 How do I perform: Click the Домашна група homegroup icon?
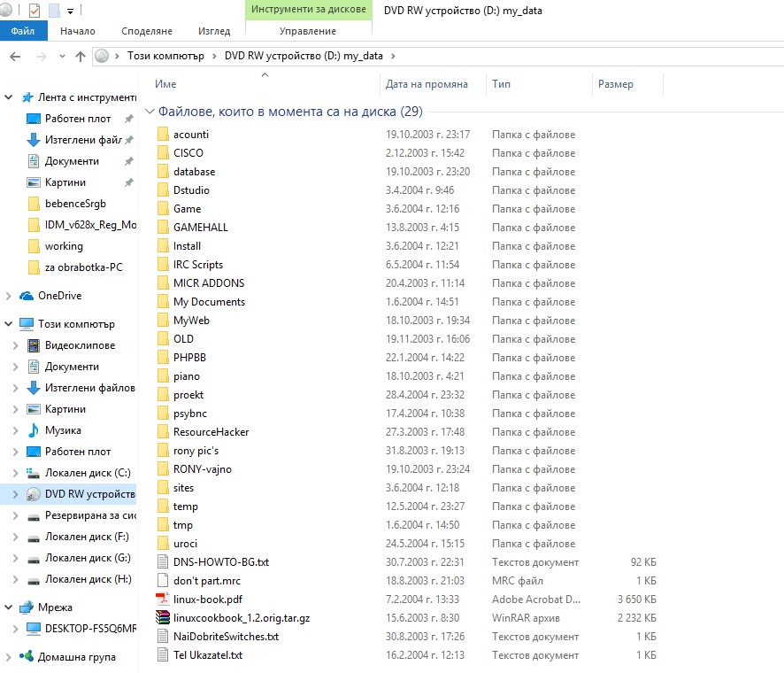pos(27,657)
